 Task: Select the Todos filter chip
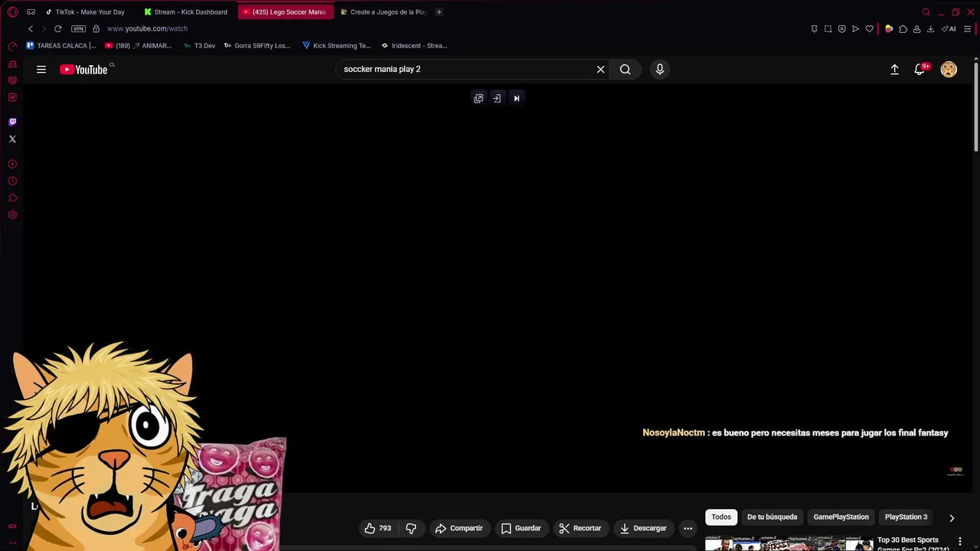(721, 517)
